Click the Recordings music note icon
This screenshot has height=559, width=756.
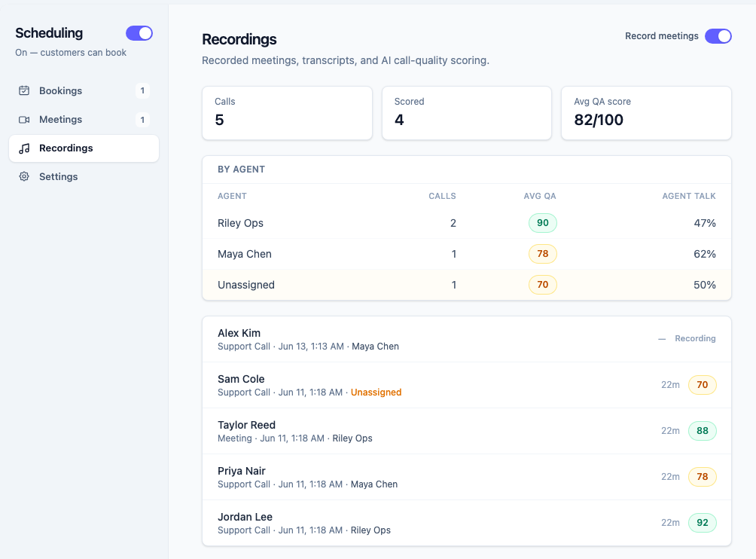(24, 148)
